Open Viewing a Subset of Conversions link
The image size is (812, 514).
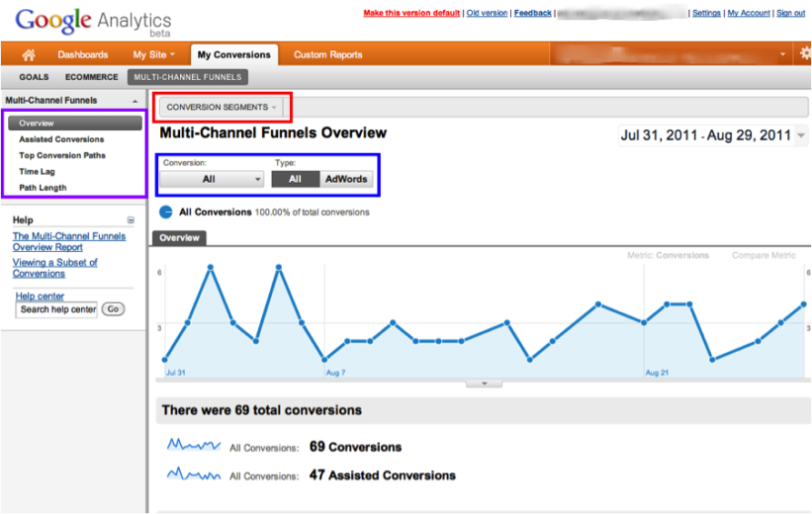[55, 268]
